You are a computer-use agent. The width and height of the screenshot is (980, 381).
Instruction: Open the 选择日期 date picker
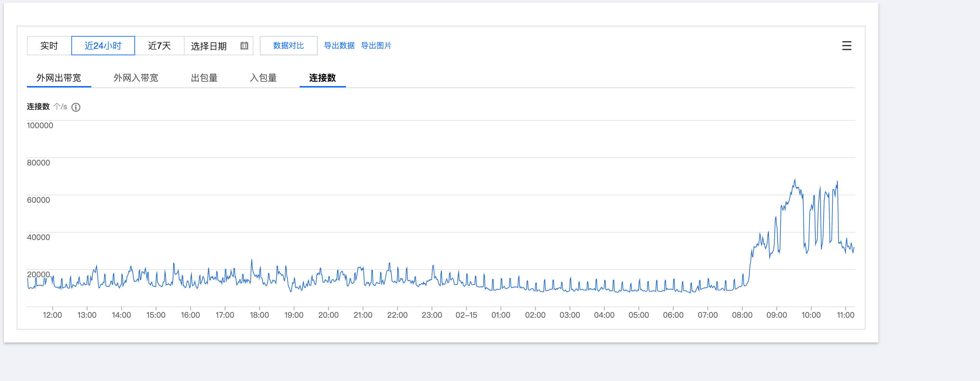(x=209, y=46)
